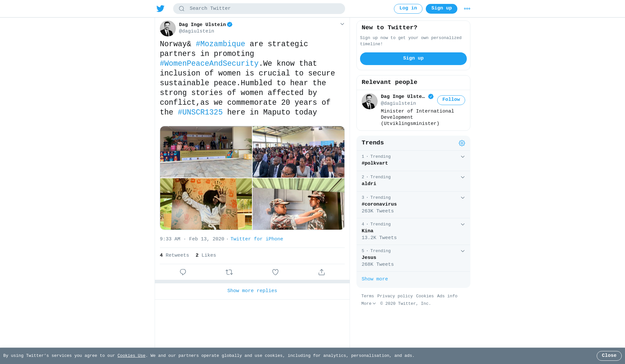Click the Twitter bird home logo
Viewport: 625px width, 364px height.
click(x=160, y=8)
